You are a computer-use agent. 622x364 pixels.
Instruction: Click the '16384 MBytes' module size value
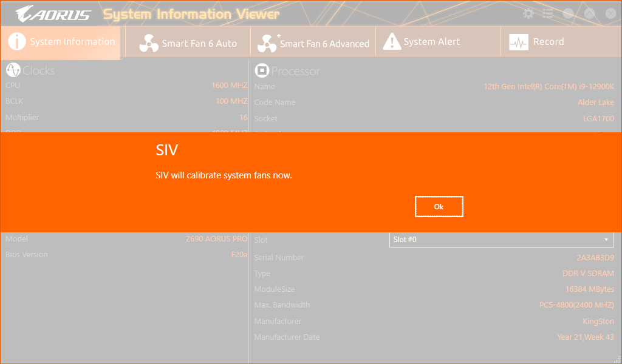pyautogui.click(x=589, y=289)
